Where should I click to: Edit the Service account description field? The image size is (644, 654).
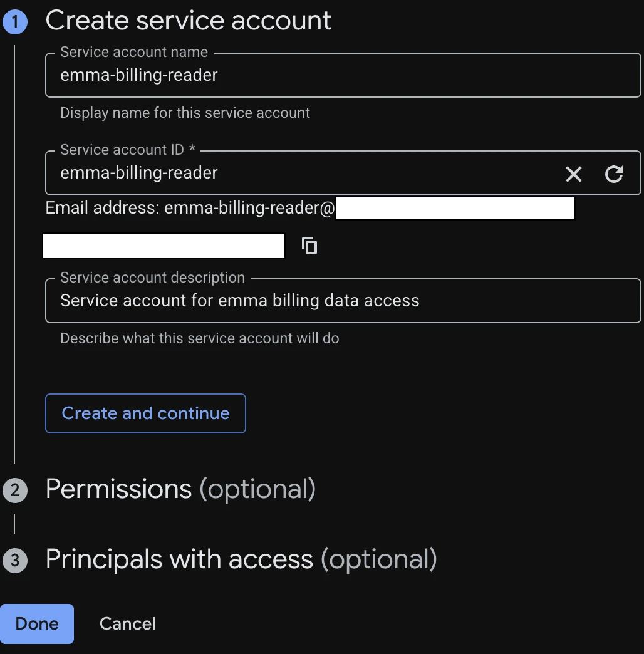(x=343, y=301)
